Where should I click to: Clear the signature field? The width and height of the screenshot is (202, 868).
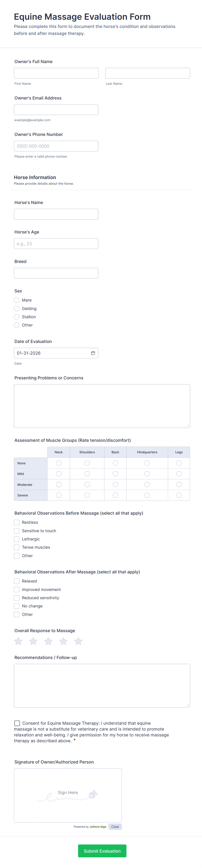[115, 827]
